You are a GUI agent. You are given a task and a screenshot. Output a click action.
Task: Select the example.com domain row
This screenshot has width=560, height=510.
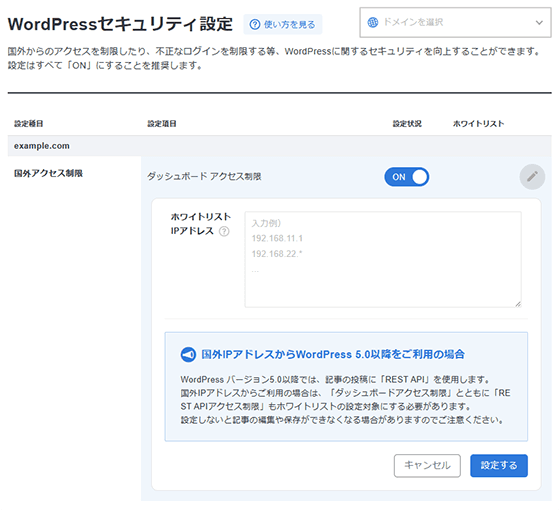[280, 146]
